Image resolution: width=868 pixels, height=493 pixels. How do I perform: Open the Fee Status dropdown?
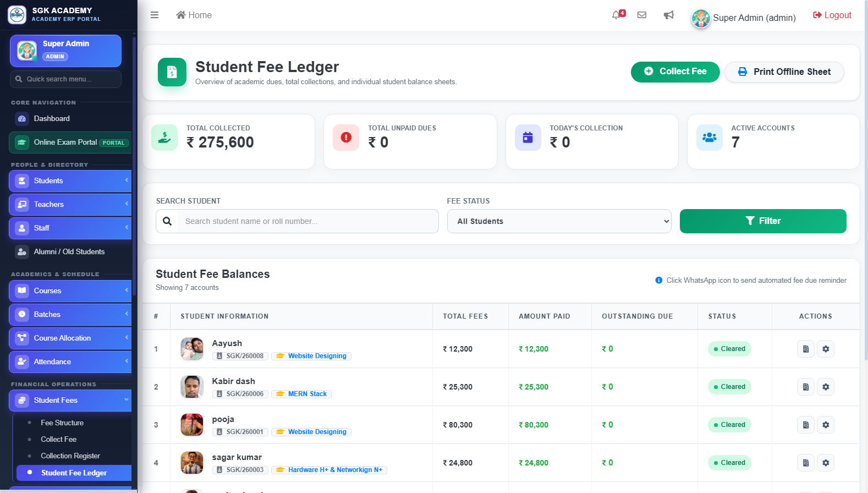coord(559,221)
